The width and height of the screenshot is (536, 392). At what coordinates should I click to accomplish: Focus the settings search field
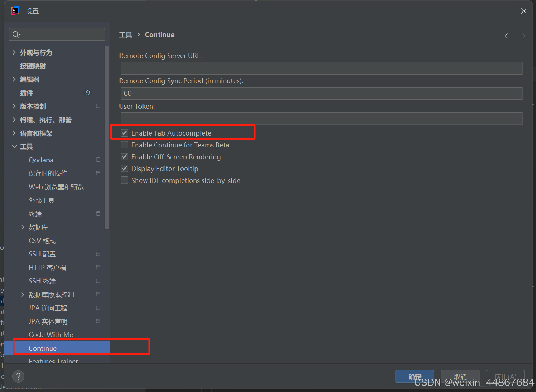[57, 34]
